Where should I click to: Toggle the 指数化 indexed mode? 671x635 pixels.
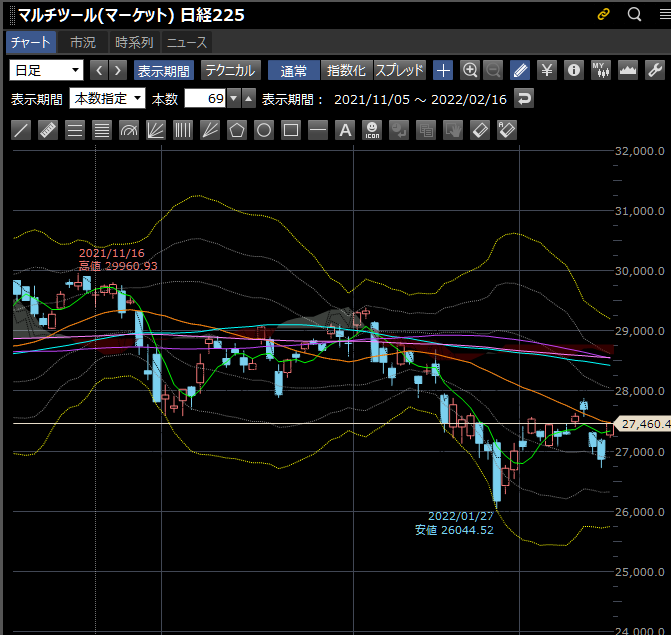pyautogui.click(x=346, y=70)
